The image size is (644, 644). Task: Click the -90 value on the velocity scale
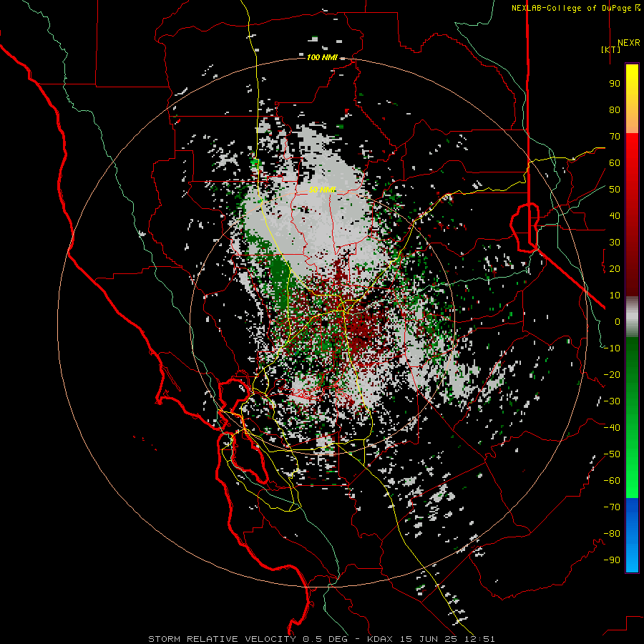click(612, 560)
